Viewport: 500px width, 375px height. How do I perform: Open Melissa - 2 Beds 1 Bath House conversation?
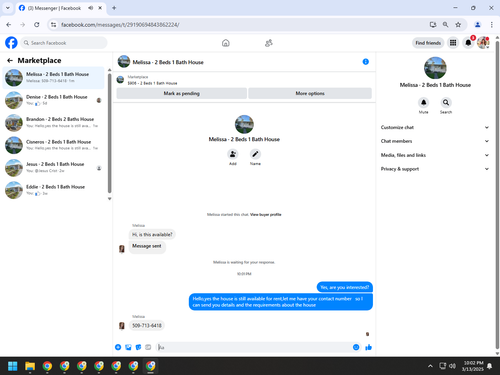(x=54, y=77)
